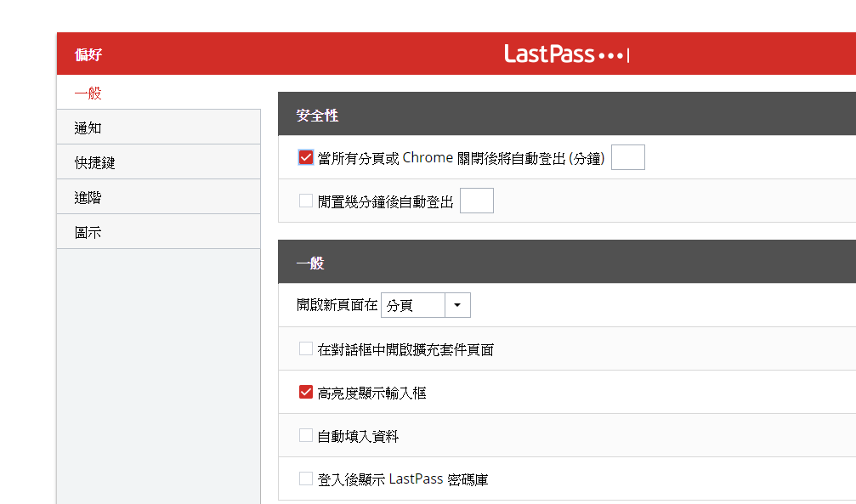Click the LastPass logo in the header

(567, 54)
